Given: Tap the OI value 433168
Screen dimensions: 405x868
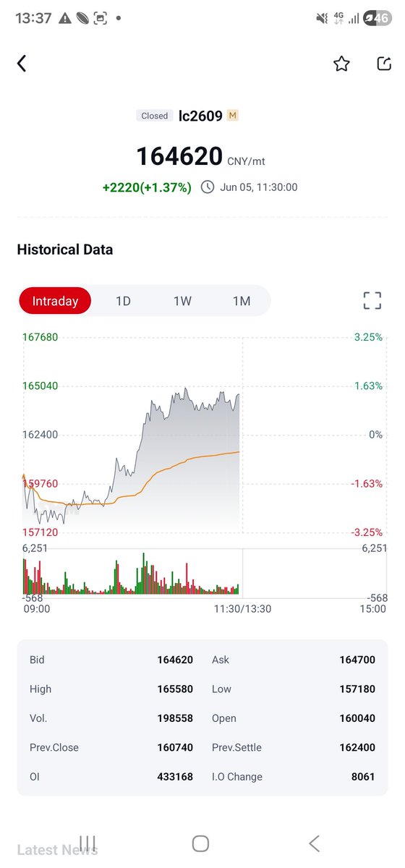Looking at the screenshot, I should coord(175,777).
